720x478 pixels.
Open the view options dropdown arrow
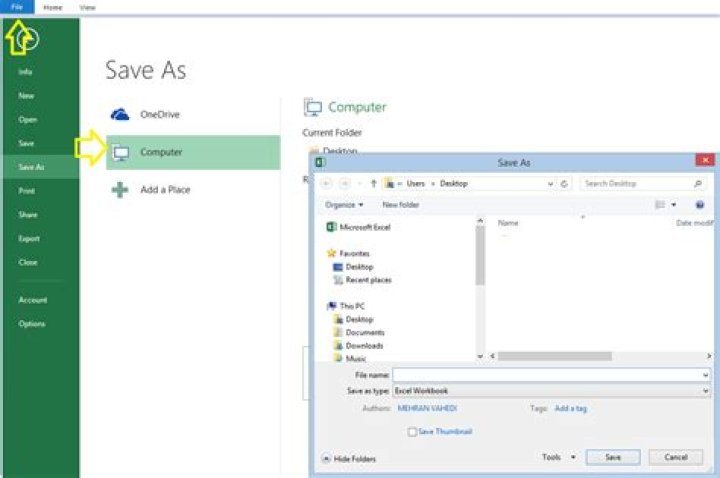[674, 205]
